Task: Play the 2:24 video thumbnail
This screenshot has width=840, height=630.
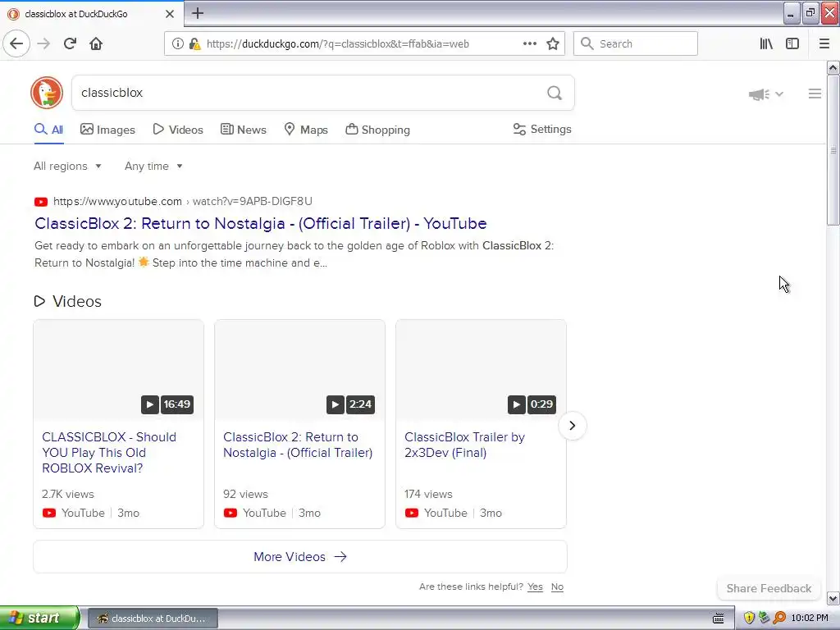Action: tap(299, 370)
